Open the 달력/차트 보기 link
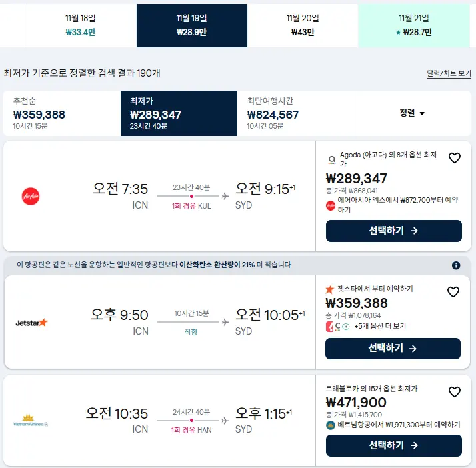This screenshot has width=476, height=468. 449,73
